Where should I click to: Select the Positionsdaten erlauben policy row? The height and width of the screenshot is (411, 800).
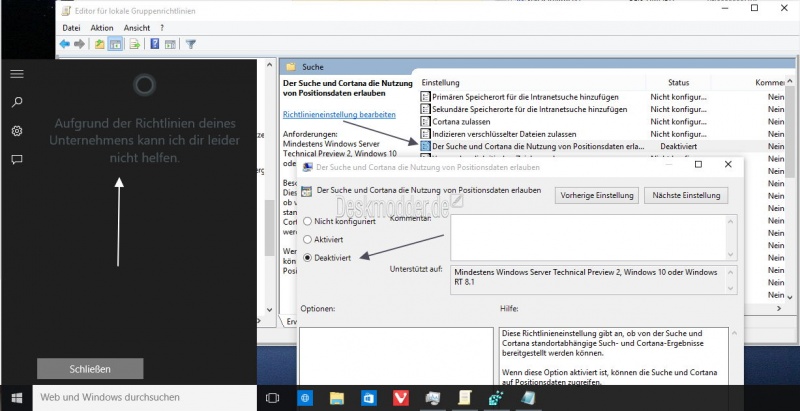(x=602, y=146)
